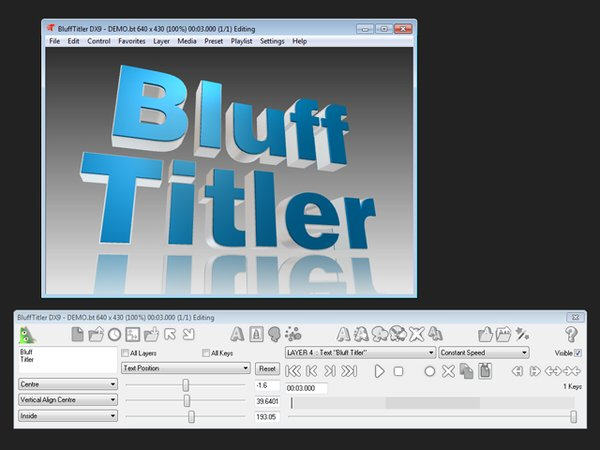
Task: Click the left arrow with H key icon
Action: [x=517, y=371]
